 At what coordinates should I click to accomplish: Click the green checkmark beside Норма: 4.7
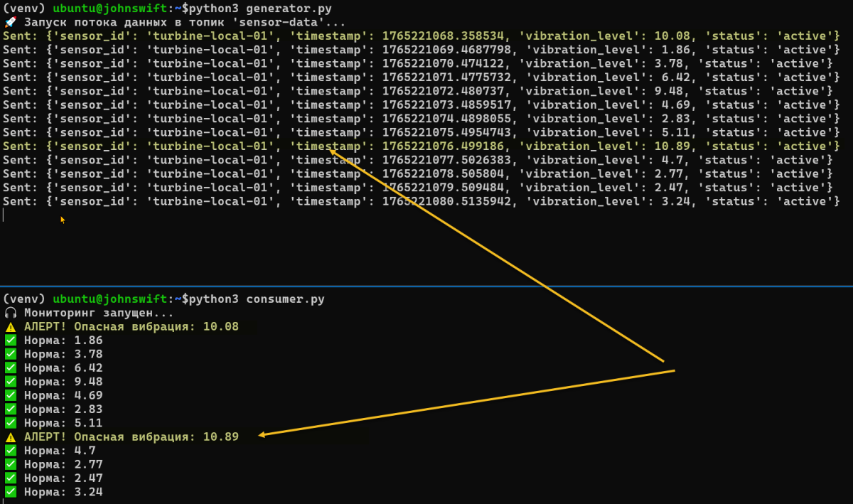pos(10,451)
